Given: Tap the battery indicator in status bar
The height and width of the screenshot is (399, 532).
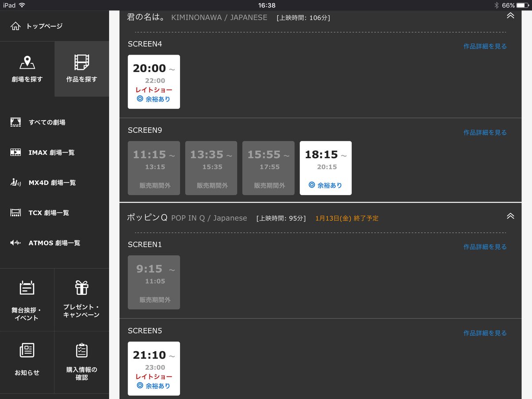Looking at the screenshot, I should (523, 5).
